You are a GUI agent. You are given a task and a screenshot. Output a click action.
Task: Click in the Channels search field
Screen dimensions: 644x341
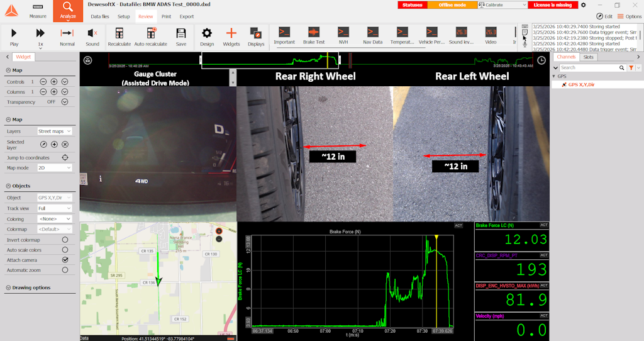pos(589,67)
